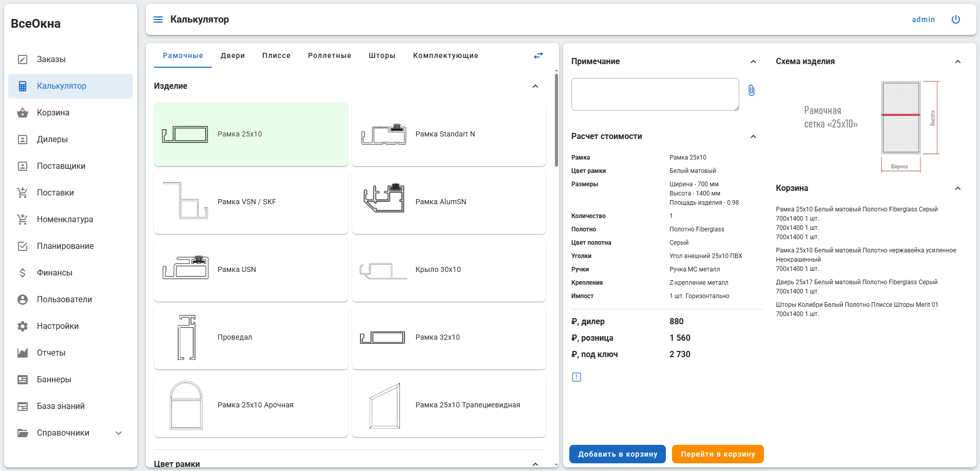Click the power logout icon
Viewport: 980px width, 471px height.
[956, 19]
